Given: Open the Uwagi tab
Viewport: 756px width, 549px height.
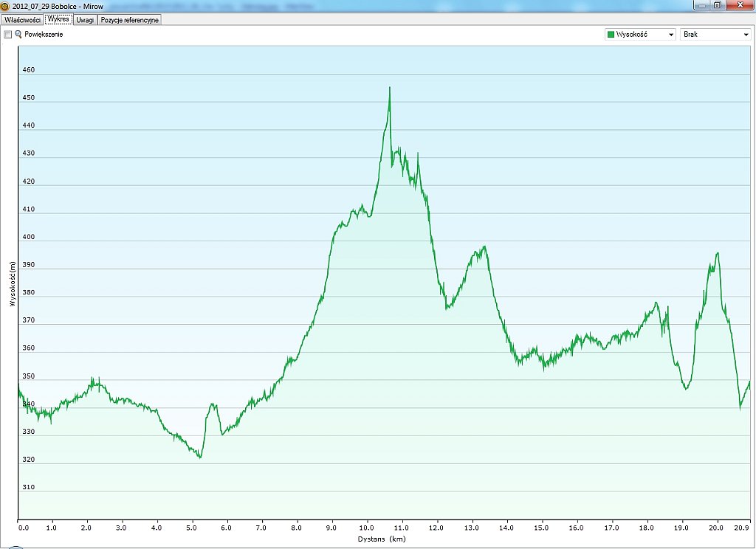Looking at the screenshot, I should click(x=85, y=20).
